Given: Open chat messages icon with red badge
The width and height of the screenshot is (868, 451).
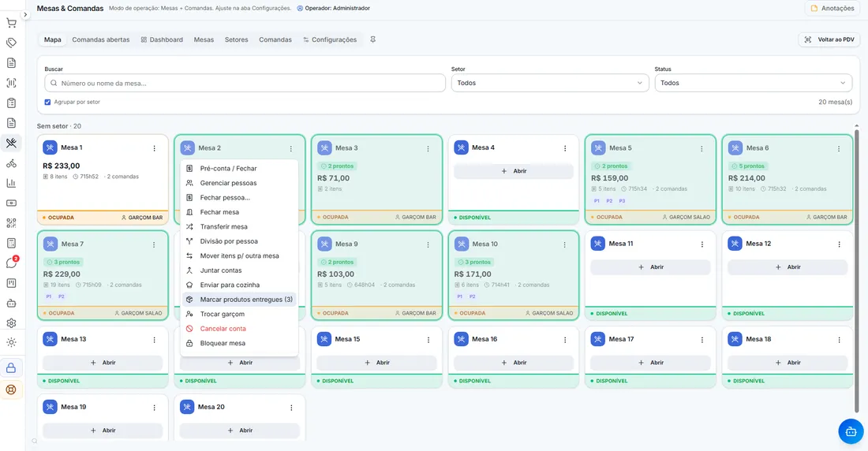Looking at the screenshot, I should pos(11,263).
